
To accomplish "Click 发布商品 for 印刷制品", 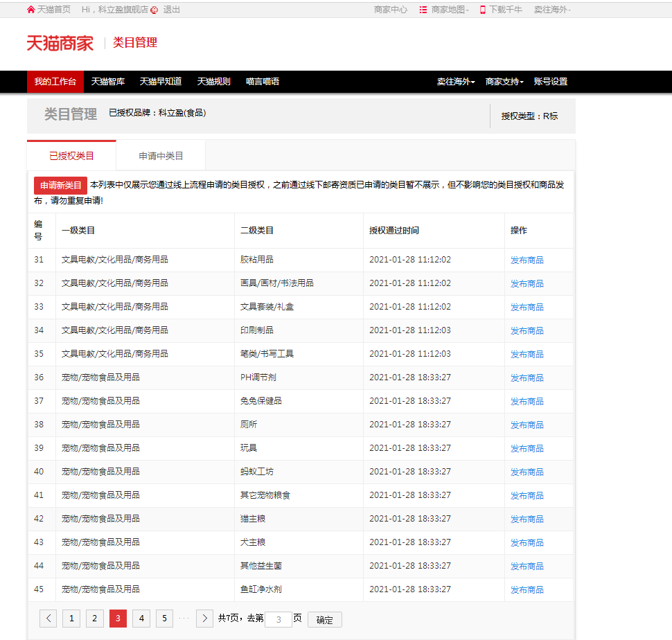I will pyautogui.click(x=527, y=330).
